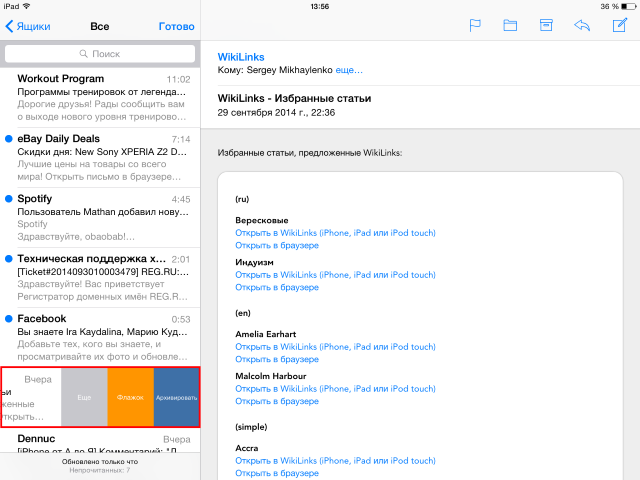Open Accra in browser
Screen dimensions: 640x480
pos(277,473)
